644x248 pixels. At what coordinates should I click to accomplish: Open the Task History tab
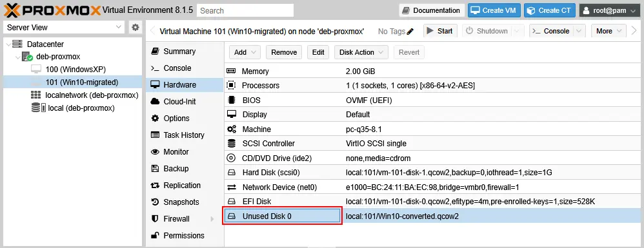pyautogui.click(x=185, y=135)
